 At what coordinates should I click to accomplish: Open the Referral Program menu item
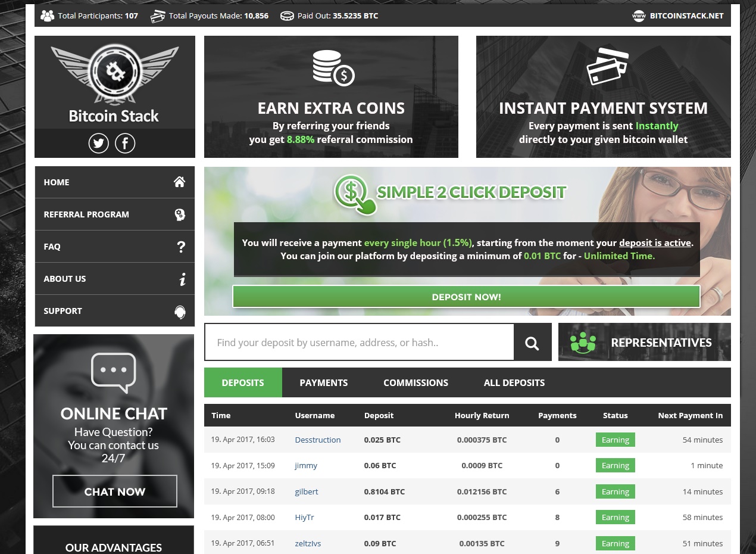[x=86, y=214]
